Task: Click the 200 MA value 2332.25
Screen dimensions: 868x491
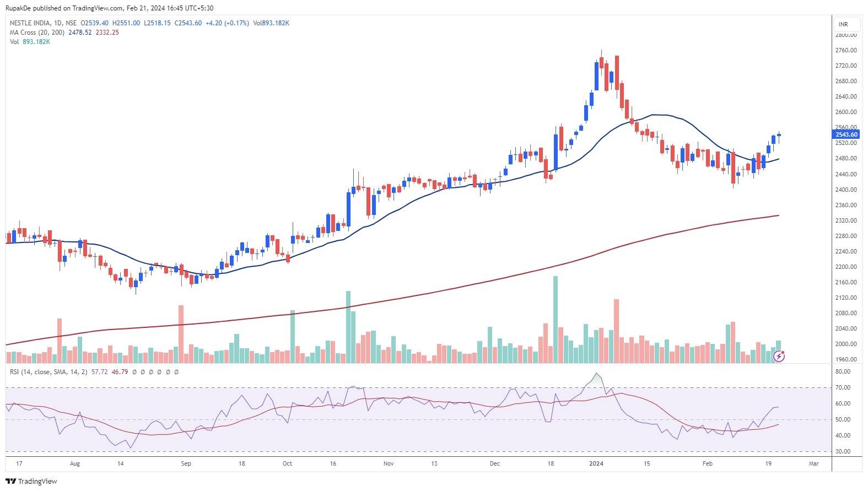Action: (x=107, y=33)
